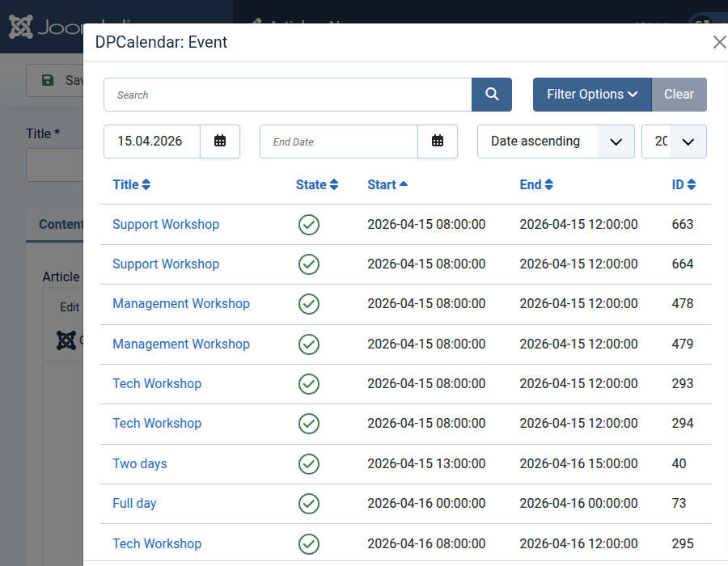Choose Management Workshop with ID 478
Viewport: 728px width, 566px height.
point(180,304)
